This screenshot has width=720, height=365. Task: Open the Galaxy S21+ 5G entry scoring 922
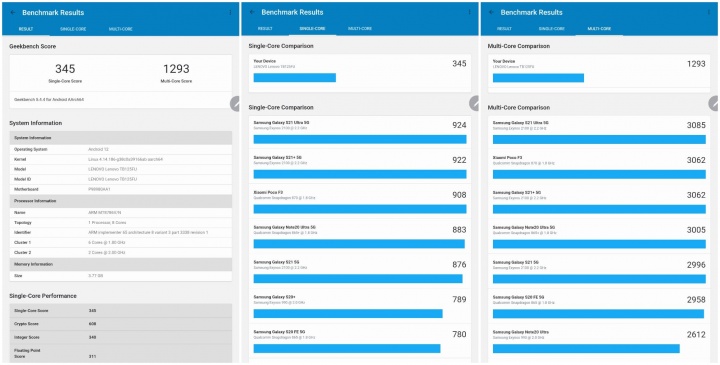[360, 167]
